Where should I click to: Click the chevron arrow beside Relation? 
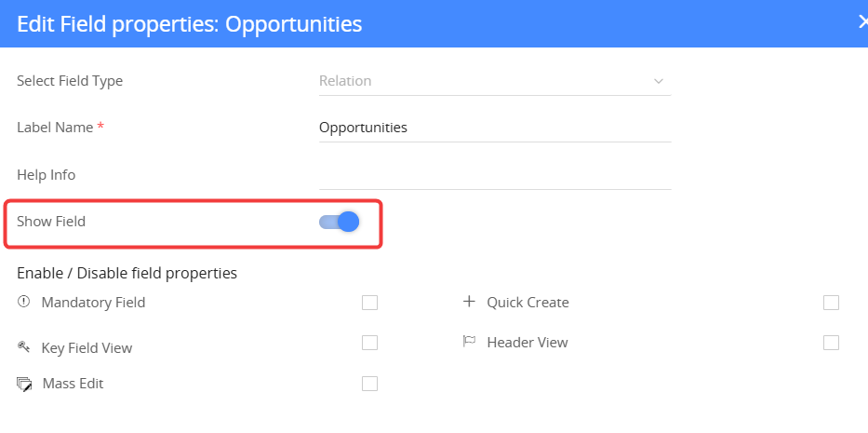tap(659, 81)
